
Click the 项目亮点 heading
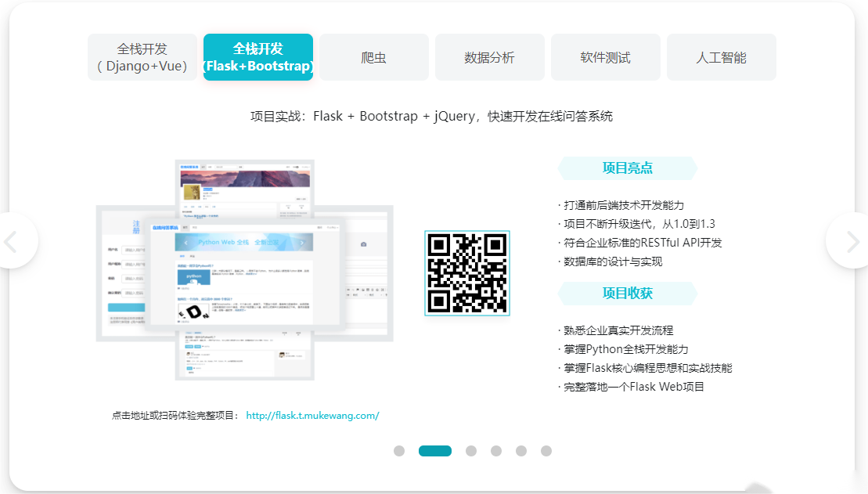click(627, 168)
